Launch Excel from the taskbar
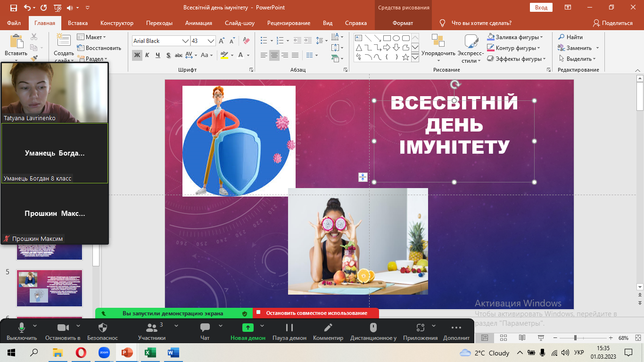Screen dimensions: 644x362 click(x=150, y=353)
